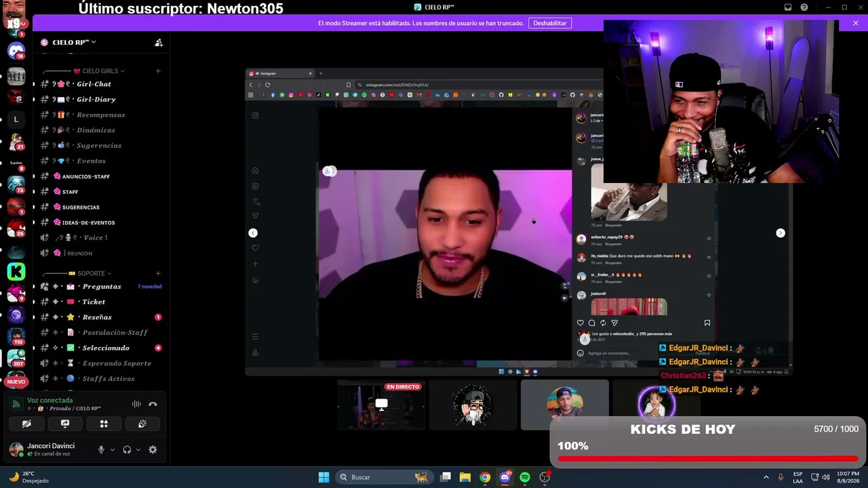Open Discord help icon in title bar
This screenshot has width=868, height=488.
804,7
